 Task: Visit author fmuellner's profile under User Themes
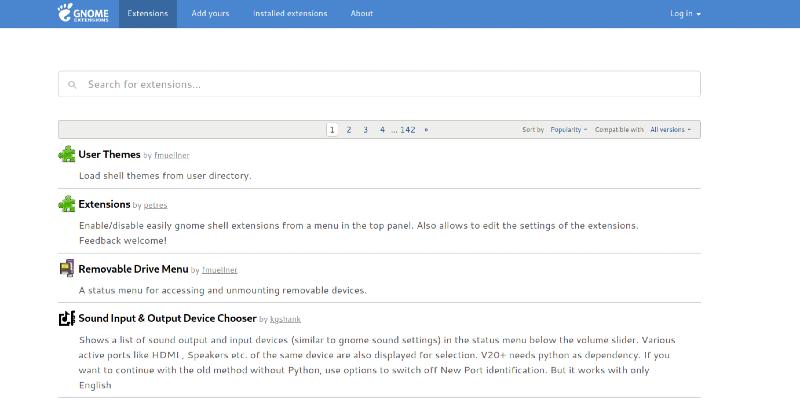[x=172, y=156]
